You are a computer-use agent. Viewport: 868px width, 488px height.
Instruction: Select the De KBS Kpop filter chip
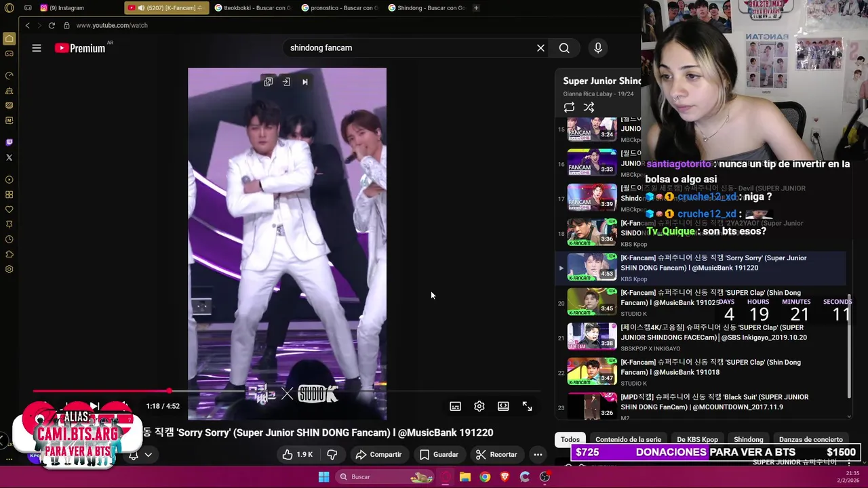pyautogui.click(x=697, y=439)
